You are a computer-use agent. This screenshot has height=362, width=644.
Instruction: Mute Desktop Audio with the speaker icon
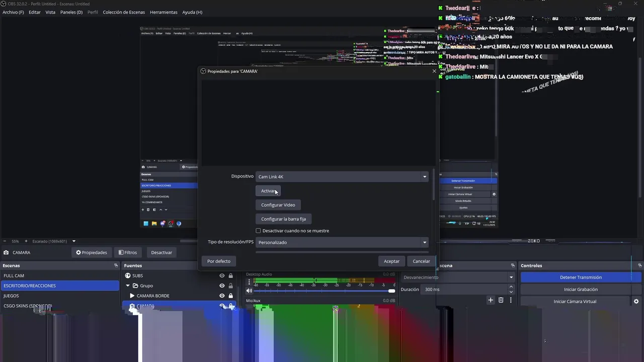pos(249,291)
